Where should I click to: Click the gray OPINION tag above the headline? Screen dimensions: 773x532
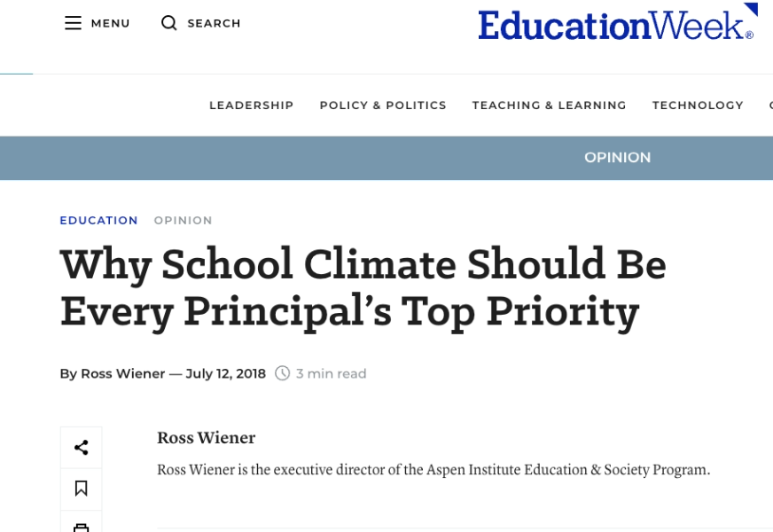(x=183, y=221)
